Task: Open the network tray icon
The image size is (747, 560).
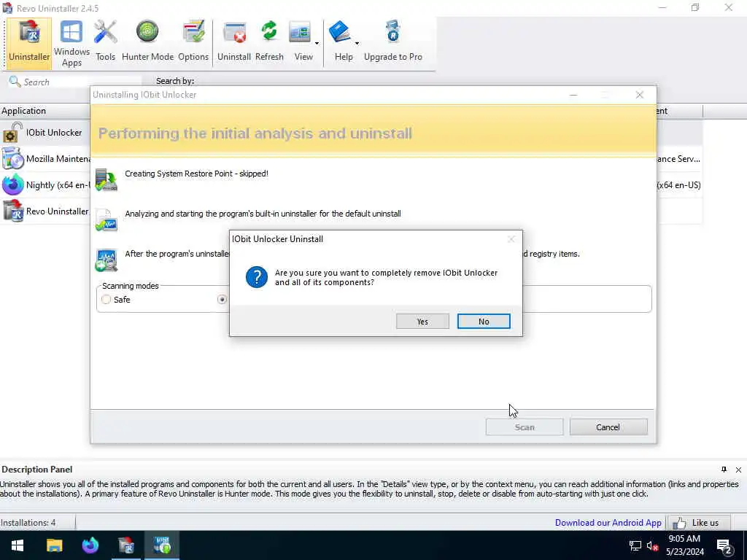Action: point(635,545)
